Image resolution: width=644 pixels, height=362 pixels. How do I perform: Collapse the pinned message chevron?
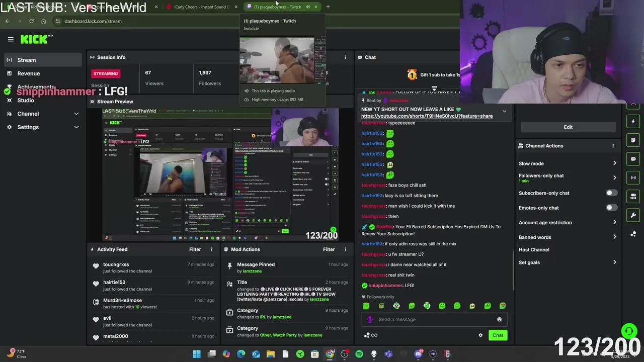[504, 112]
